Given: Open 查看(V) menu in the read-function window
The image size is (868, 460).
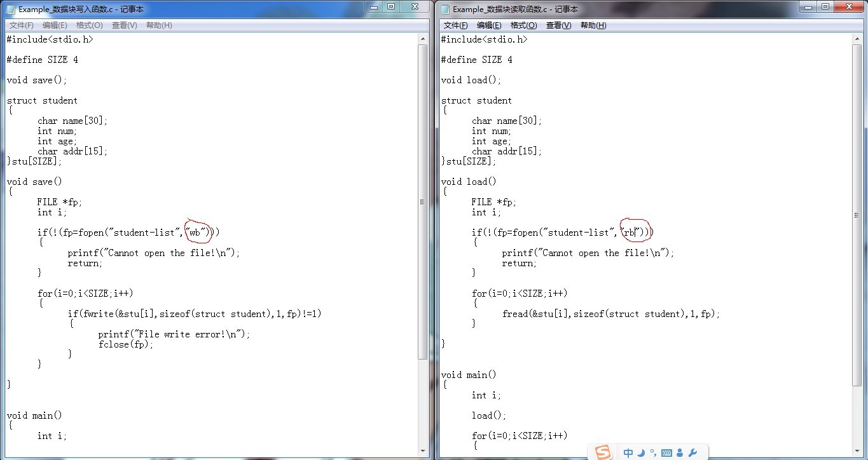Looking at the screenshot, I should point(559,25).
